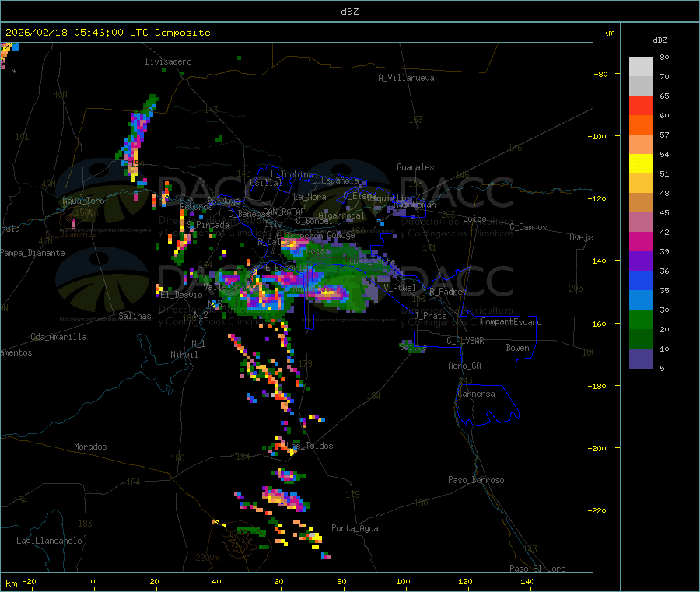Image resolution: width=700 pixels, height=592 pixels.
Task: Select the dark orange 57-60 dBZ swatch
Action: pyautogui.click(x=641, y=125)
